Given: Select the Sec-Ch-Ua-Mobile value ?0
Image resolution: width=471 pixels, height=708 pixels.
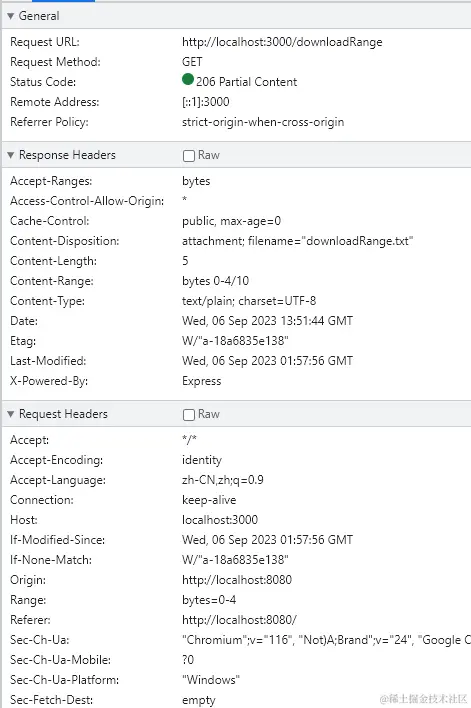Looking at the screenshot, I should 188,660.
